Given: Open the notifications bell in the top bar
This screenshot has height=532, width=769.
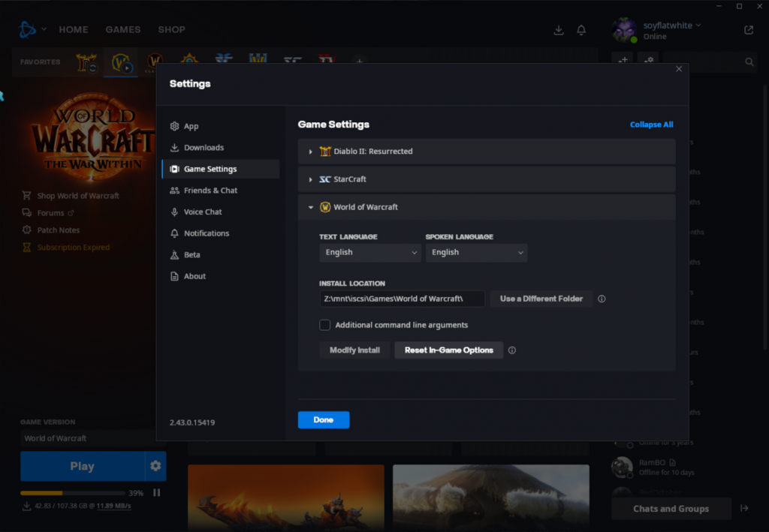Looking at the screenshot, I should click(581, 30).
